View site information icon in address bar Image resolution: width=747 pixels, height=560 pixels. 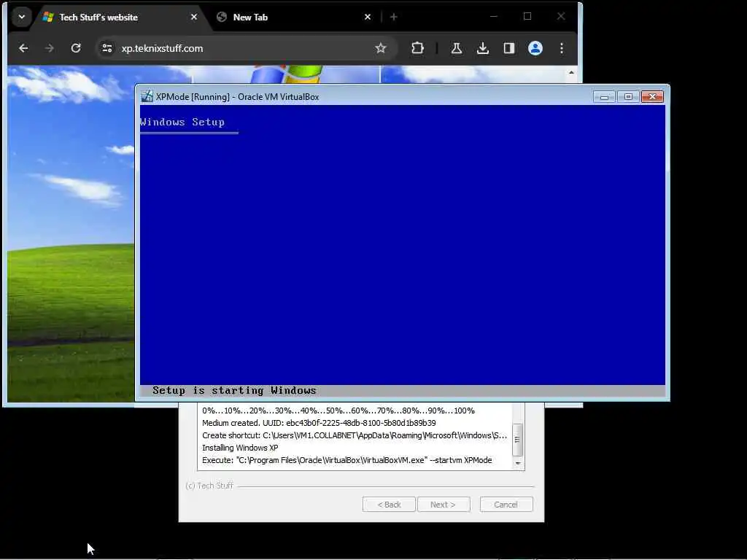click(x=107, y=48)
